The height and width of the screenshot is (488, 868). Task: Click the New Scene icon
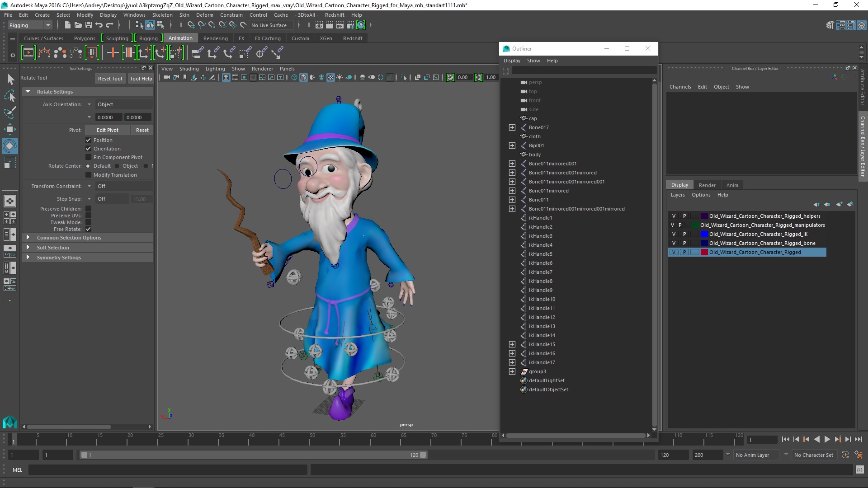click(67, 25)
